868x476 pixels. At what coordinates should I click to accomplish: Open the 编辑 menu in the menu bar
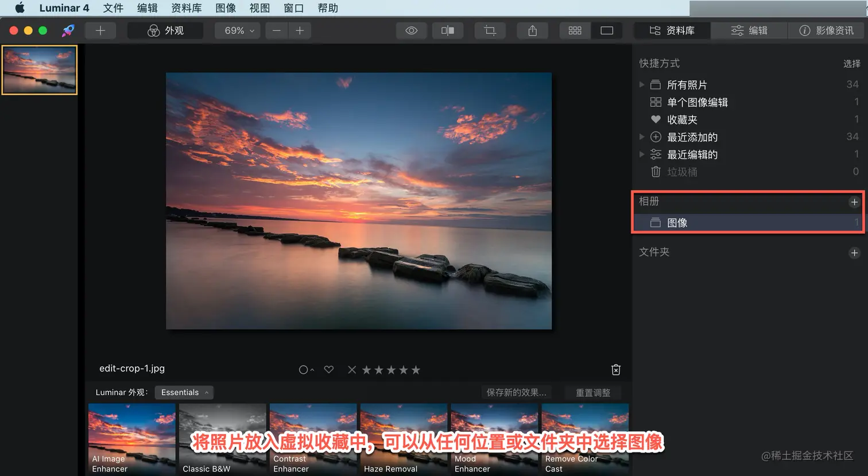tap(147, 8)
